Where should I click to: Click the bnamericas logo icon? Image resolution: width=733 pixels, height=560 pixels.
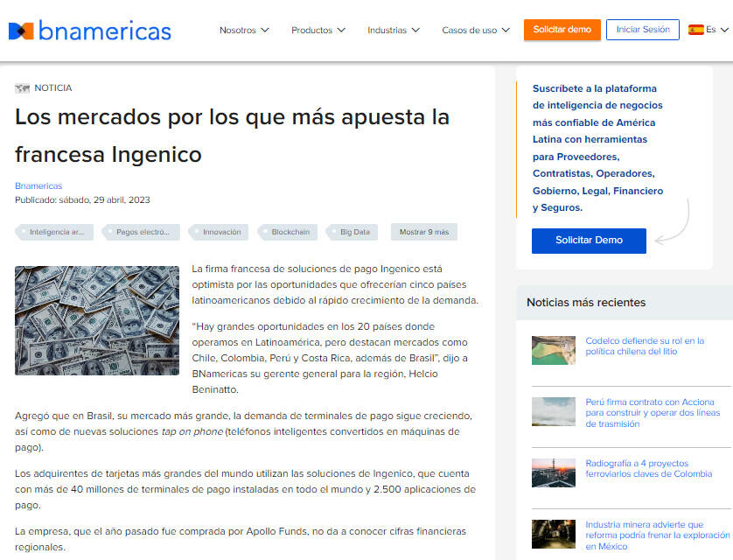[21, 31]
